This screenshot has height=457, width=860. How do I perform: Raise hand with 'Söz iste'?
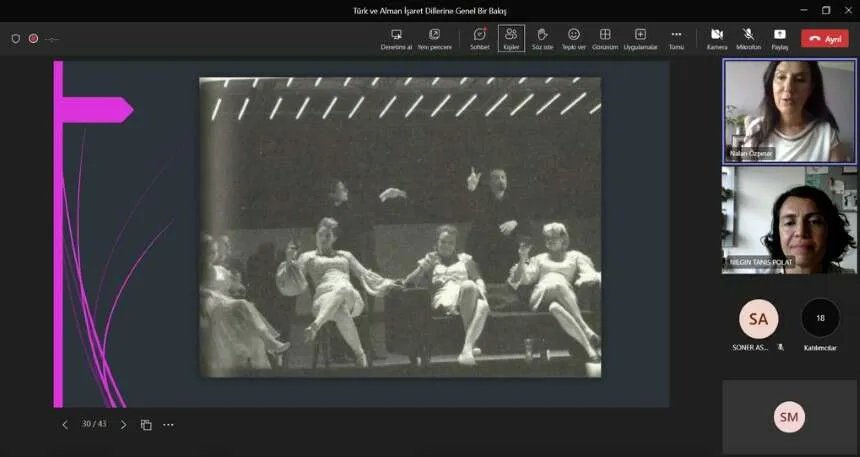[x=542, y=35]
